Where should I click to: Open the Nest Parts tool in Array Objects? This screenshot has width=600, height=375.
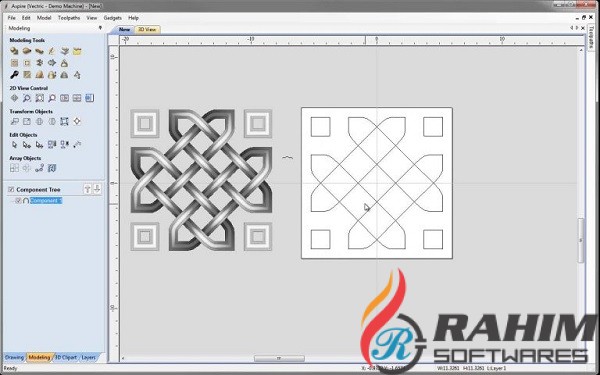point(52,168)
